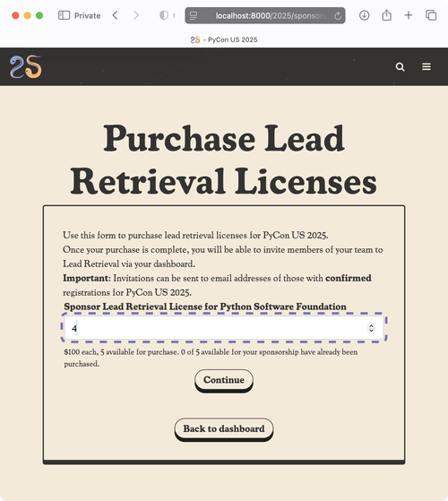This screenshot has width=448, height=501.
Task: Click the reload page icon
Action: [x=338, y=15]
